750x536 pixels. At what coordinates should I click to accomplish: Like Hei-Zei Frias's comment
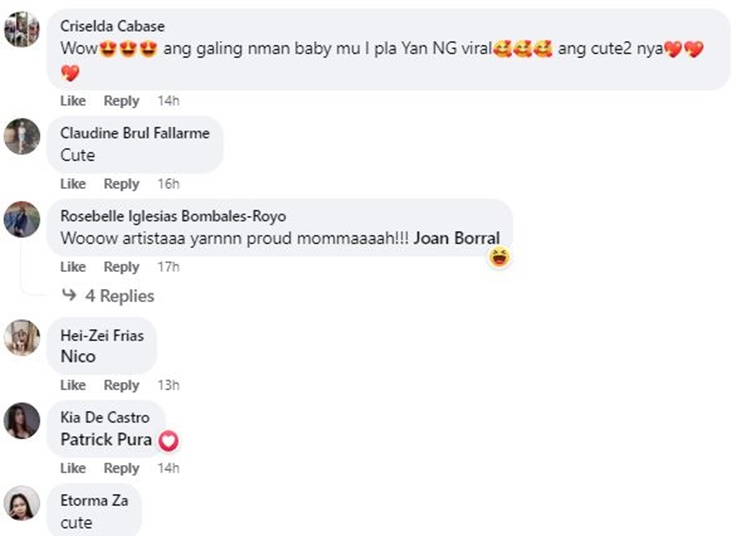pyautogui.click(x=73, y=385)
